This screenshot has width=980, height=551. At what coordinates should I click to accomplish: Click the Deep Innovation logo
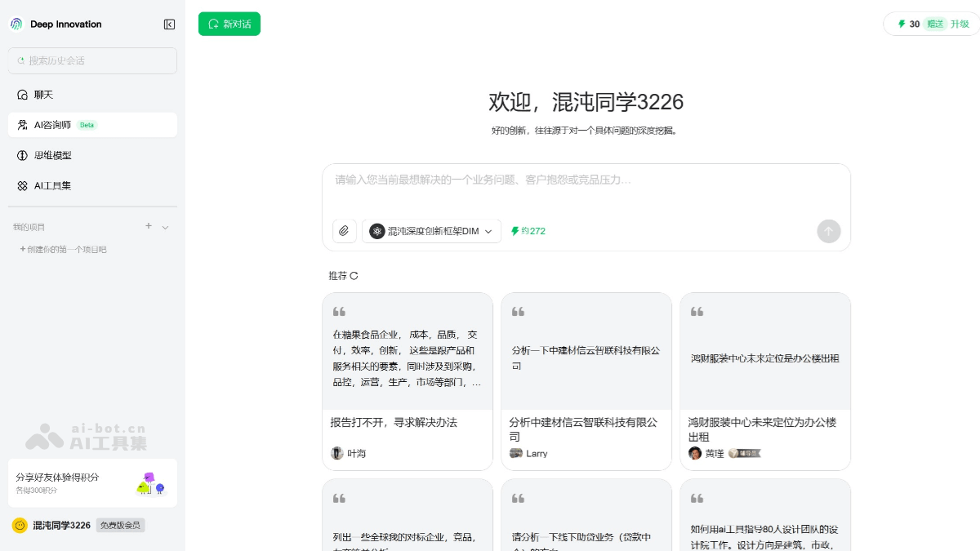click(x=16, y=24)
